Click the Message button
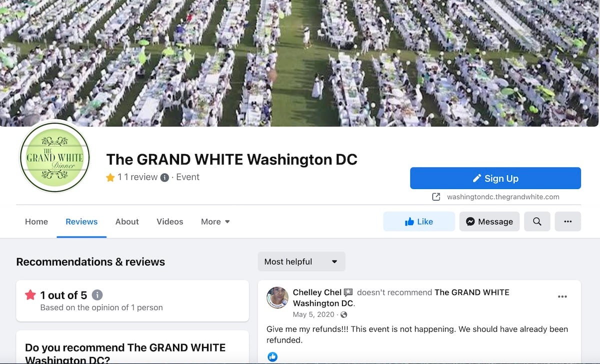The height and width of the screenshot is (364, 600). tap(489, 221)
